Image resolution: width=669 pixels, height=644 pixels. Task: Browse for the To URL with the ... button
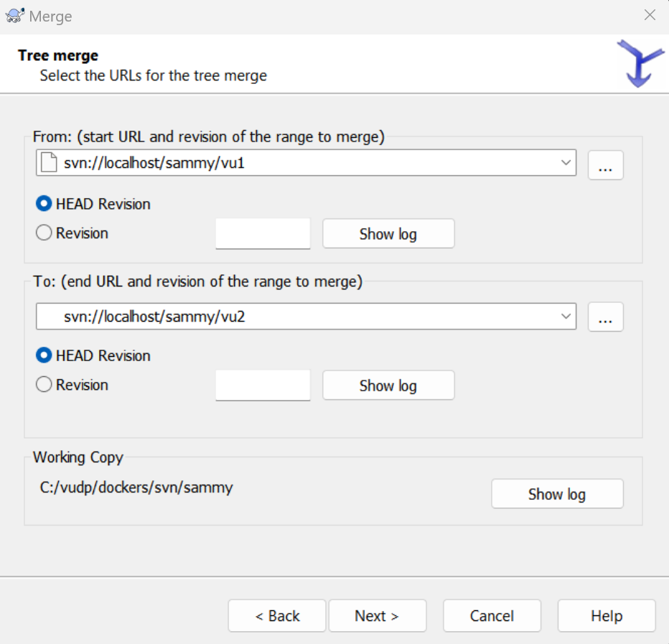[605, 317]
